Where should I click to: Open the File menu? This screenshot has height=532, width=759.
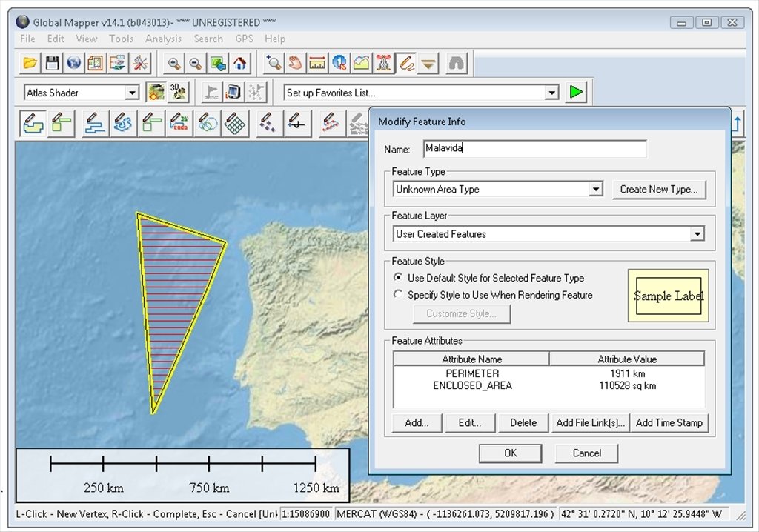point(27,39)
